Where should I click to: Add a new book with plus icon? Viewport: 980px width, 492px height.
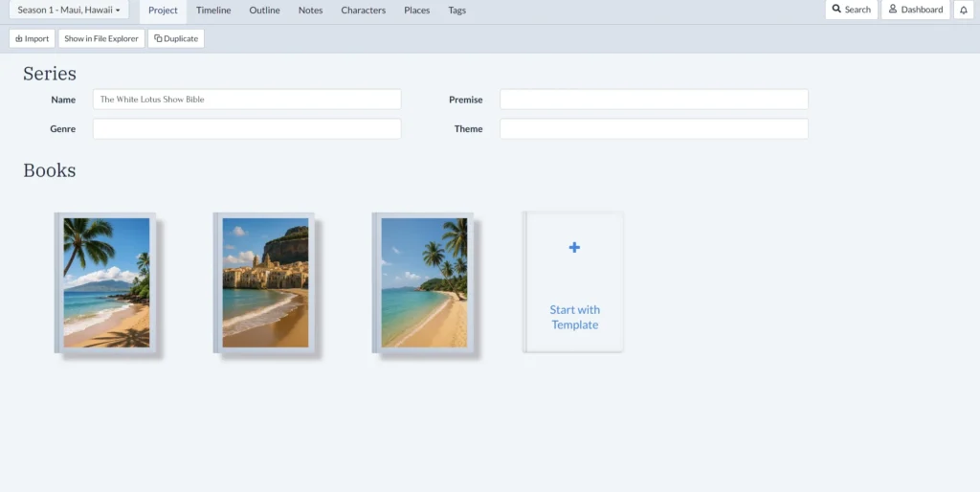coord(574,248)
